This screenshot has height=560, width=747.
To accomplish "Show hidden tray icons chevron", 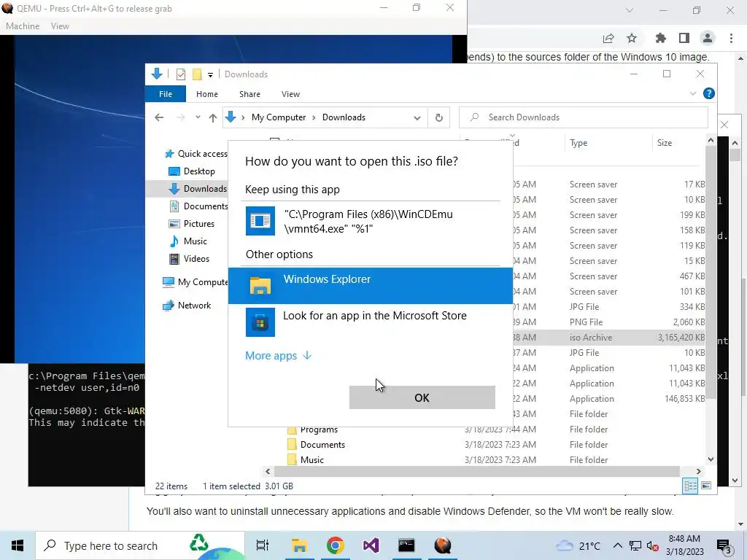I will pos(617,546).
